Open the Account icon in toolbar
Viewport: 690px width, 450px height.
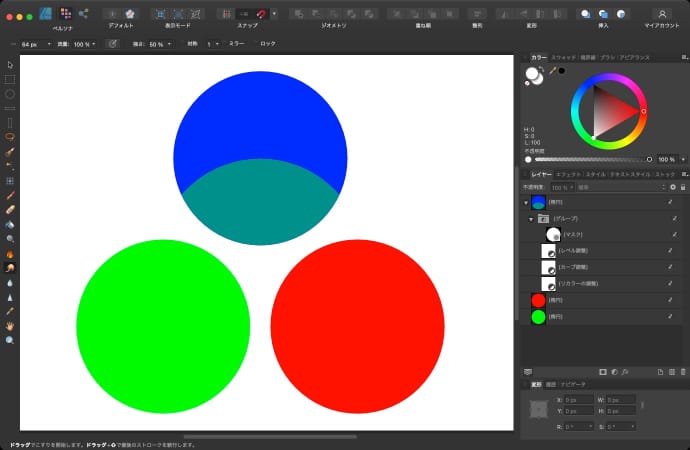click(661, 14)
